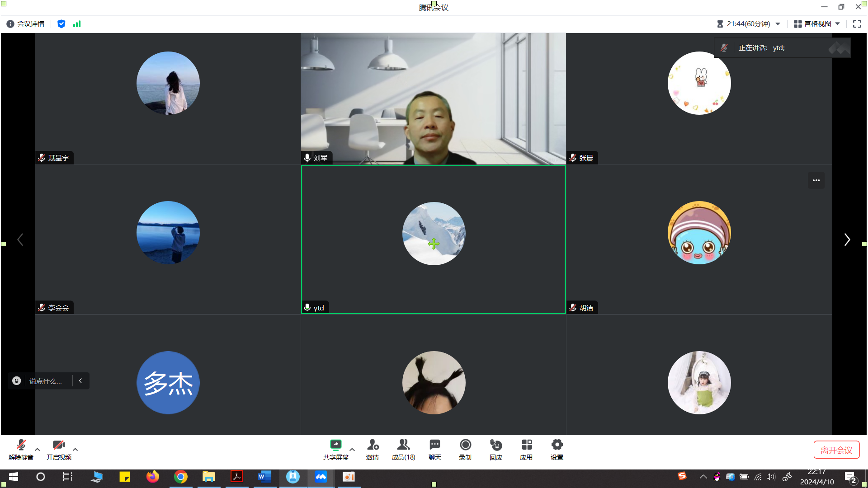Open the reactions (回应) icon
The image size is (868, 488).
coord(496,446)
